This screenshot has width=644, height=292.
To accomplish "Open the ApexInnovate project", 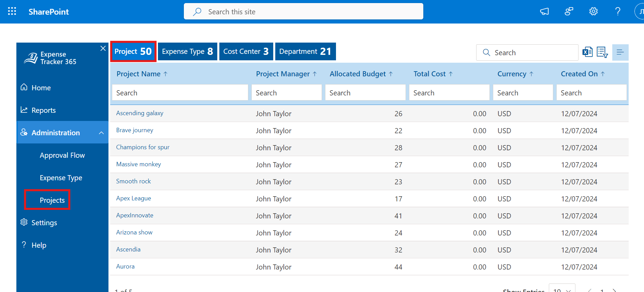I will click(135, 215).
